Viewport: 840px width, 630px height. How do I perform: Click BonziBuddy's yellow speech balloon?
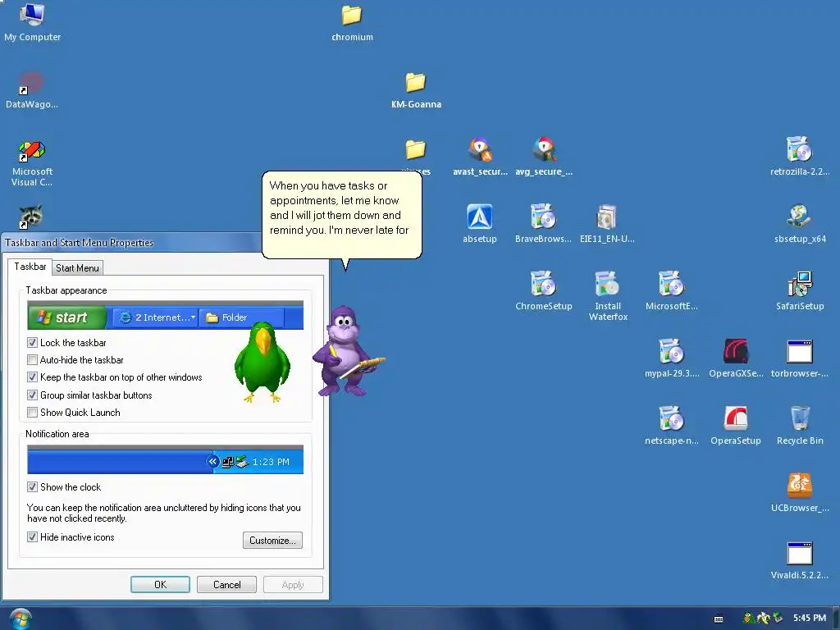(342, 215)
